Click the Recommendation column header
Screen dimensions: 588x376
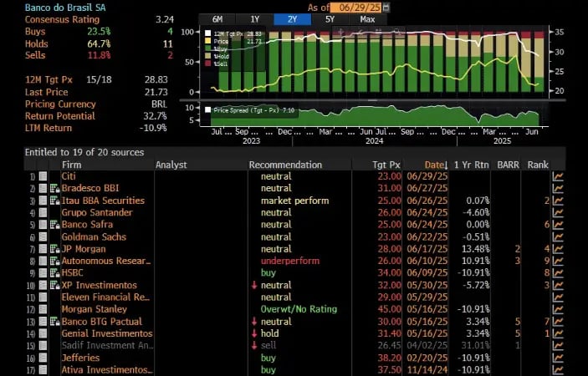(285, 165)
